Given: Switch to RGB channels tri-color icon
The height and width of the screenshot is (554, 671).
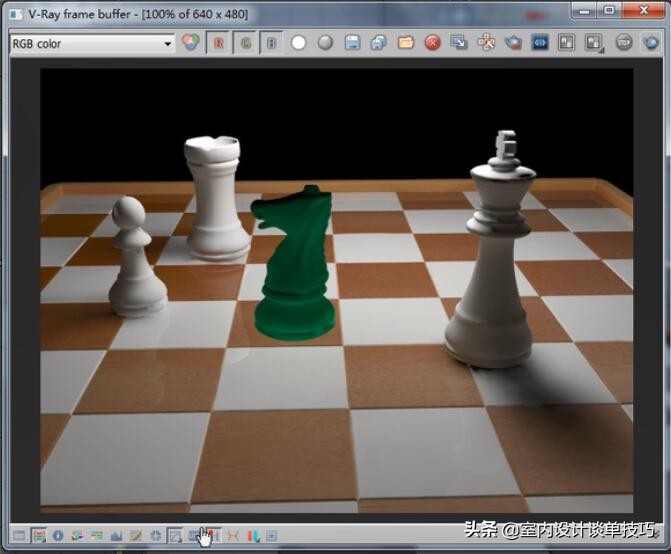Looking at the screenshot, I should (x=191, y=42).
